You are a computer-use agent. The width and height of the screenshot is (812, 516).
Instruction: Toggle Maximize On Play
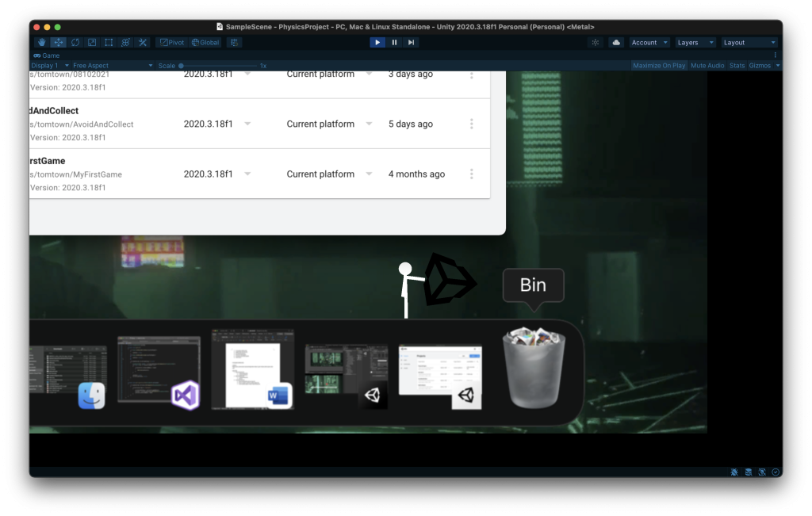click(x=659, y=66)
